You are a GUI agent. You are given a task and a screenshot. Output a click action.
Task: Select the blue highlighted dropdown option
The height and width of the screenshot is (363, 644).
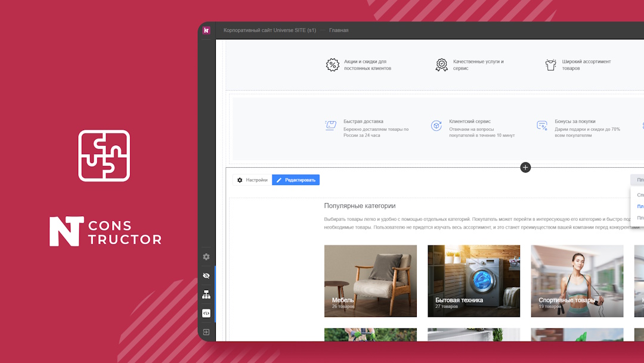640,207
